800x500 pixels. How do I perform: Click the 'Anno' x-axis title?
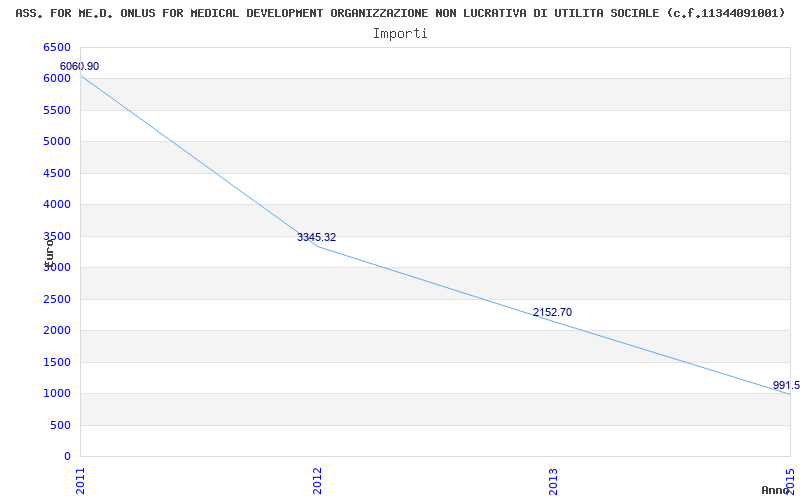[x=775, y=490]
